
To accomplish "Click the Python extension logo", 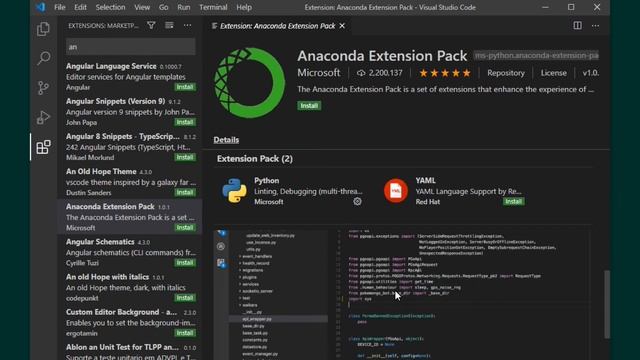I will pyautogui.click(x=234, y=191).
